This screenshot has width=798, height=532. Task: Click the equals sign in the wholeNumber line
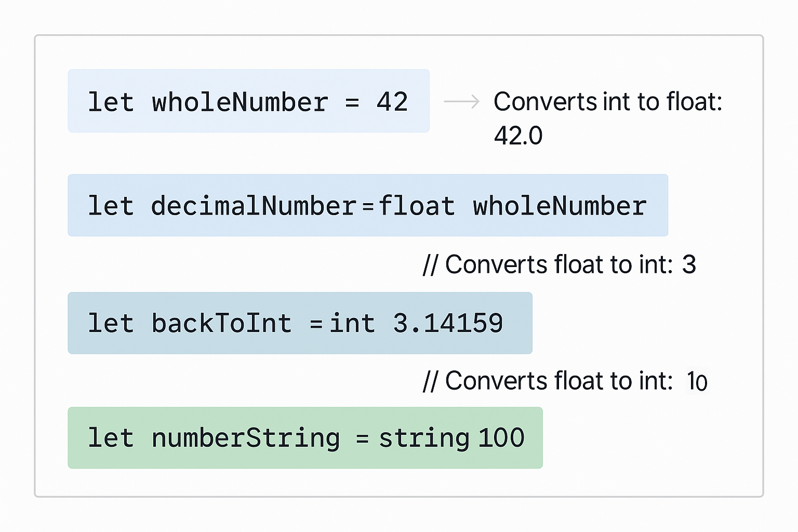pyautogui.click(x=352, y=103)
